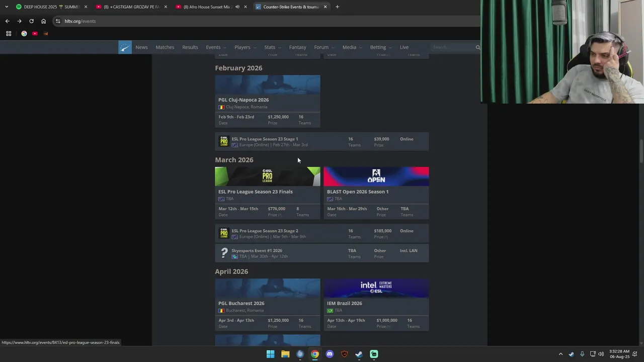Screen dimensions: 644x362
Task: Click the page vertical scrollbar thumb
Action: (x=641, y=151)
